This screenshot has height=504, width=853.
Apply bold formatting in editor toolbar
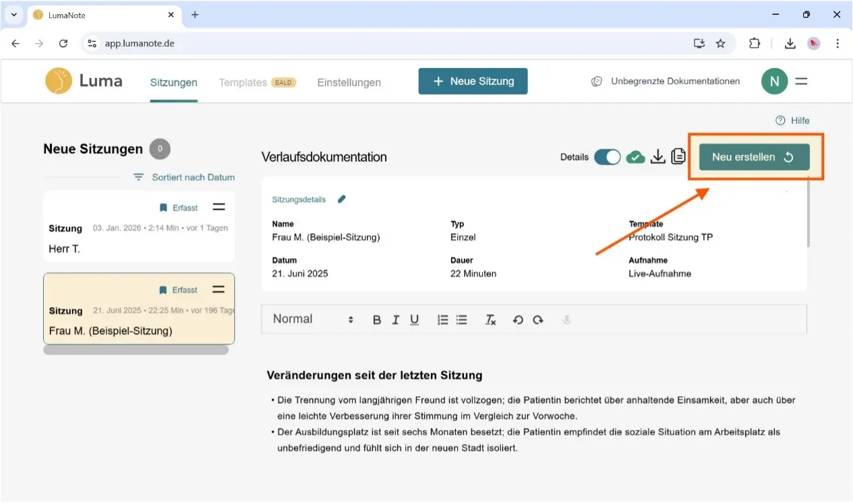click(377, 320)
